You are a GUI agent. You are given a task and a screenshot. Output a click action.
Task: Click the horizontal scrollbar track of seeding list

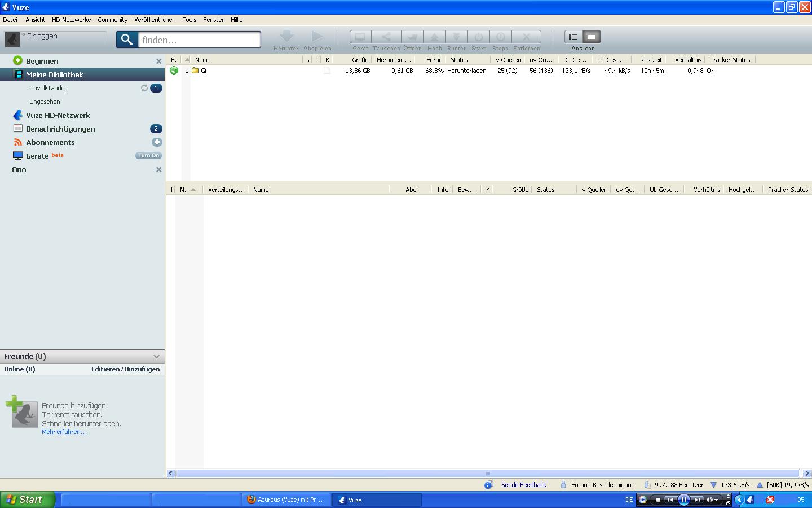click(488, 474)
